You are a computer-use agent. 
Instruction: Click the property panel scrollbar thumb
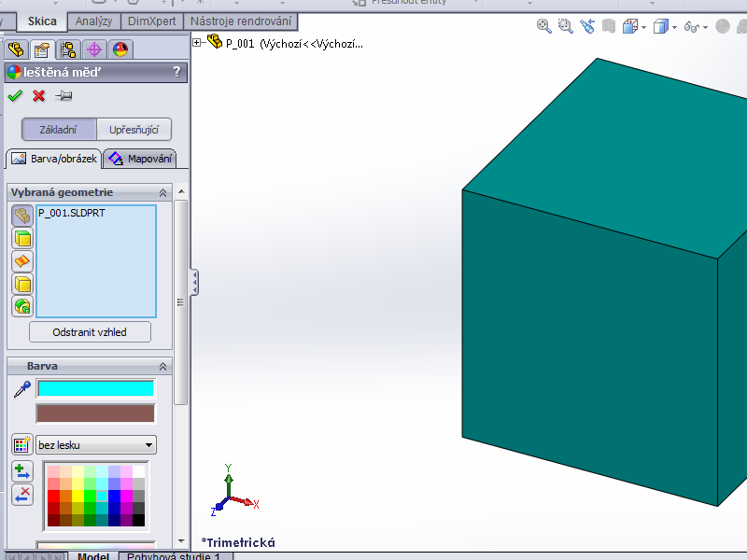[180, 302]
